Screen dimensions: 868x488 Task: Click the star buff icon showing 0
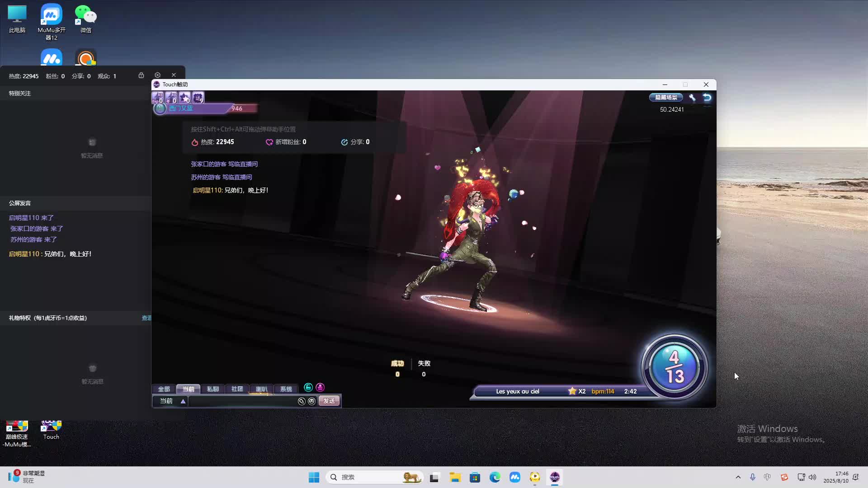point(184,98)
